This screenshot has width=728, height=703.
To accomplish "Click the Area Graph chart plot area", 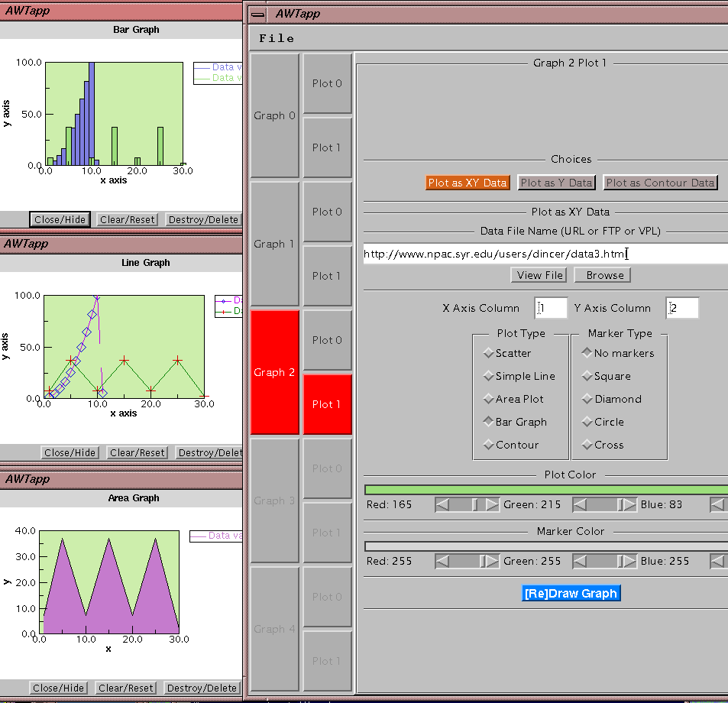I will [x=109, y=582].
